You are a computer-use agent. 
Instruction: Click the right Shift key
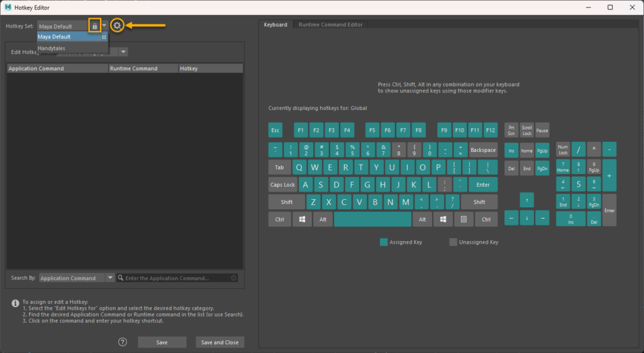point(479,202)
